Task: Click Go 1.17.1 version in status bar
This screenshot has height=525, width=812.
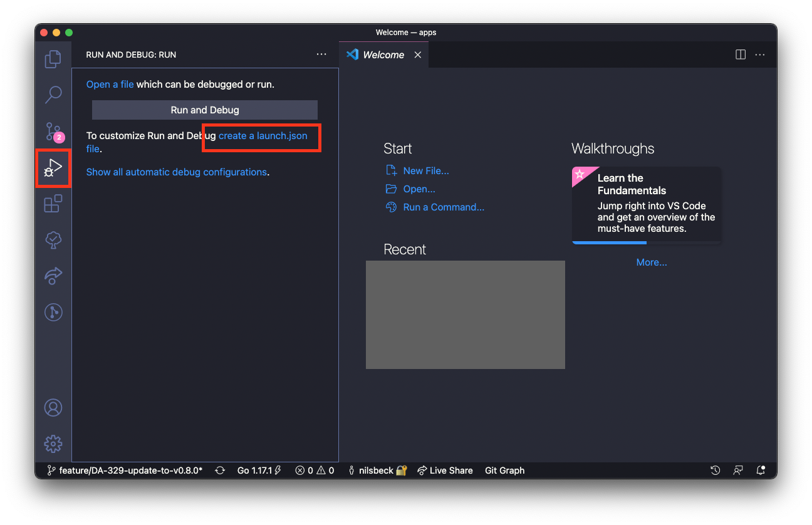Action: [x=259, y=470]
